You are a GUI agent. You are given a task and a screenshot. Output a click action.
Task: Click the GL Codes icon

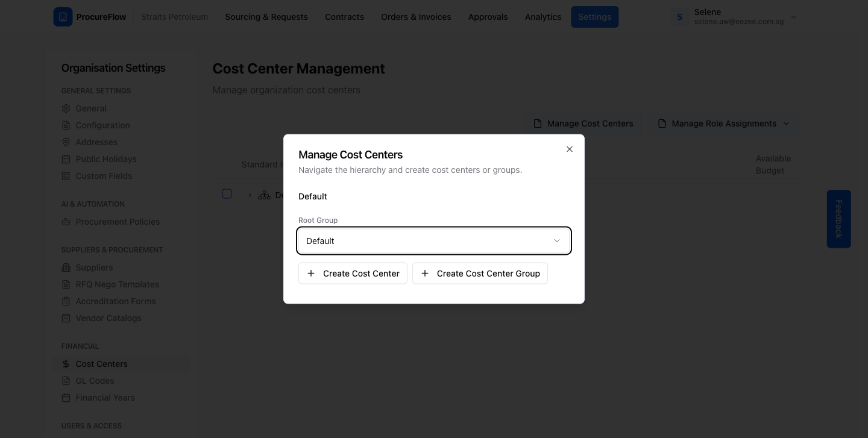coord(66,381)
